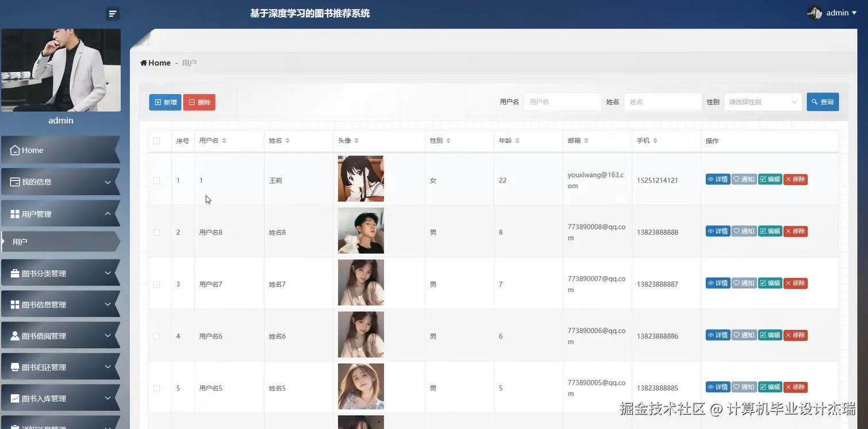Open 用户名5's avatar thumbnail
Screen dimensions: 868x429
361,386
